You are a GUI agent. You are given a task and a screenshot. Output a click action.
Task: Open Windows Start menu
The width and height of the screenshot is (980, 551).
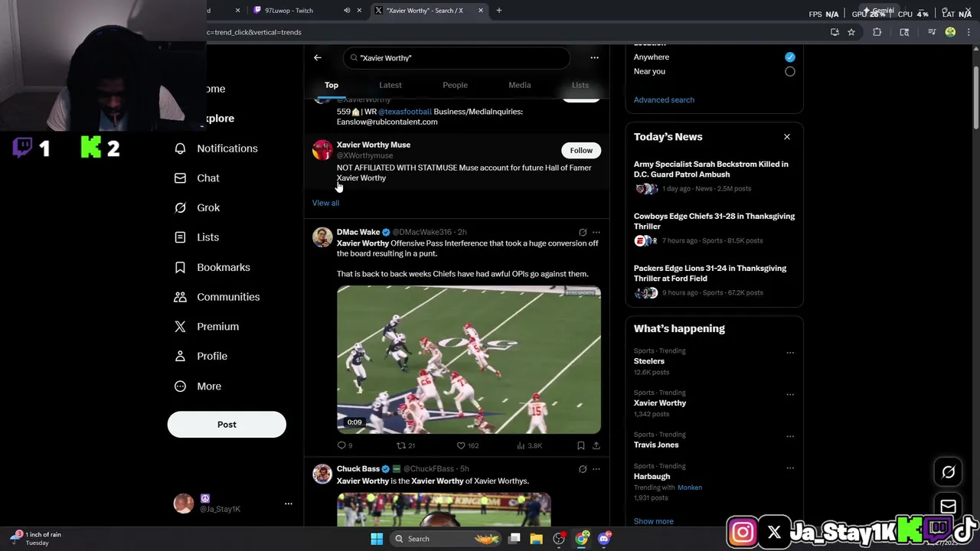pyautogui.click(x=377, y=539)
